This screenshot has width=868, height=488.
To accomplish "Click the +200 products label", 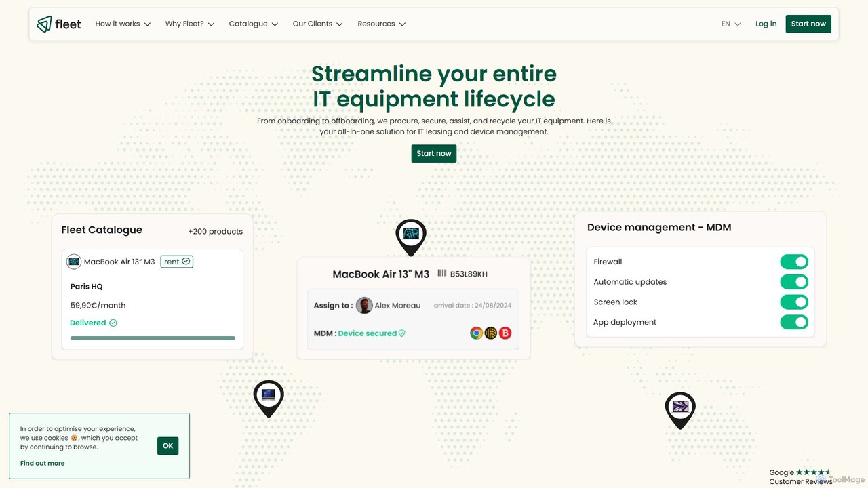I will (215, 231).
